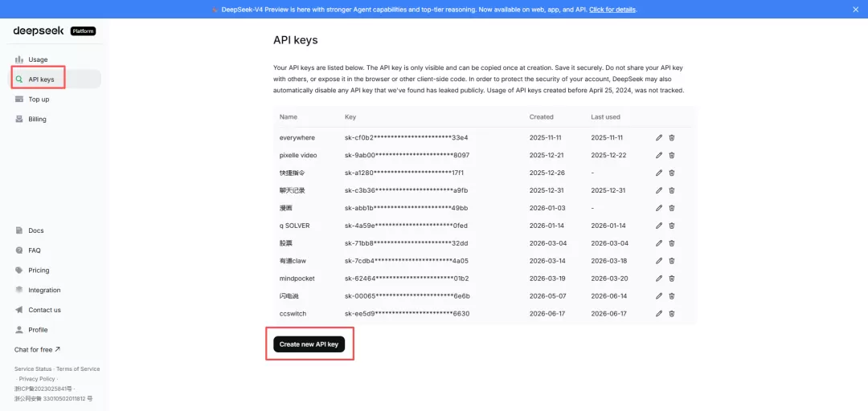
Task: Open the Service Status link
Action: pos(33,369)
